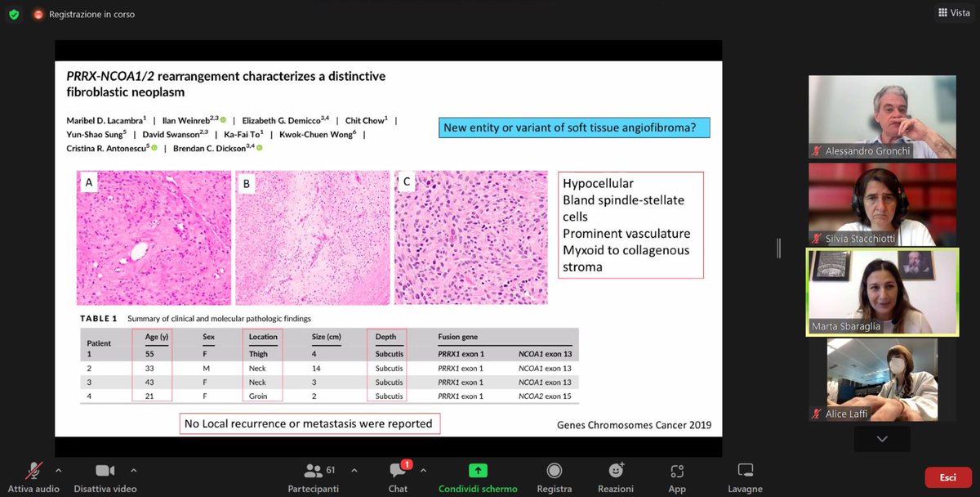The image size is (980, 497).
Task: Click the red Esci button
Action: tap(947, 477)
